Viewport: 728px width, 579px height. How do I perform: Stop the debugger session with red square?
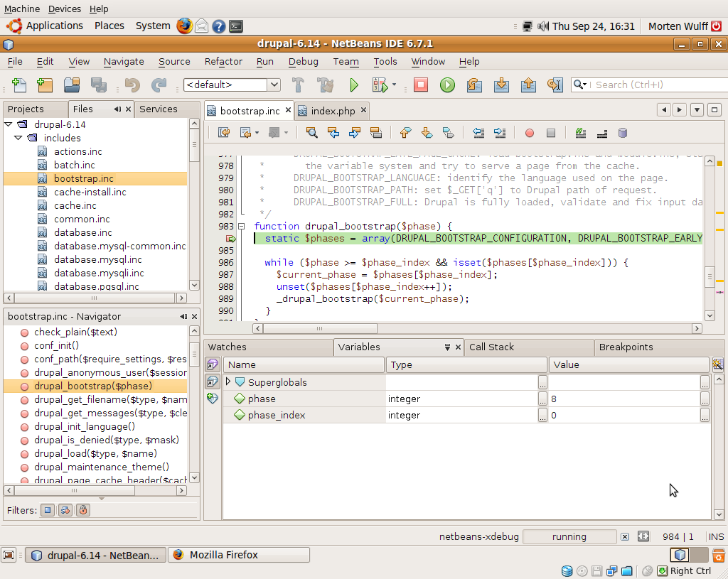[x=421, y=85]
